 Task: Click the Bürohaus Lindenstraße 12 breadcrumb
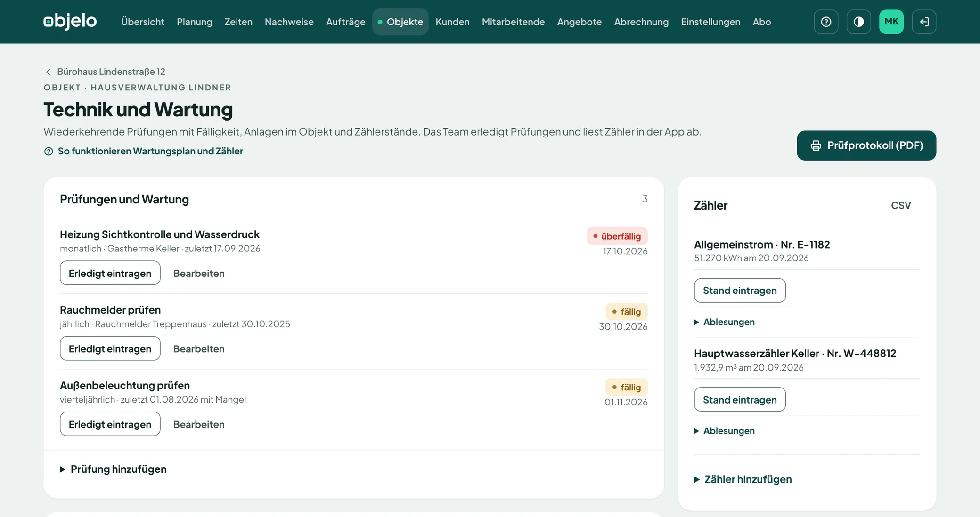point(111,72)
